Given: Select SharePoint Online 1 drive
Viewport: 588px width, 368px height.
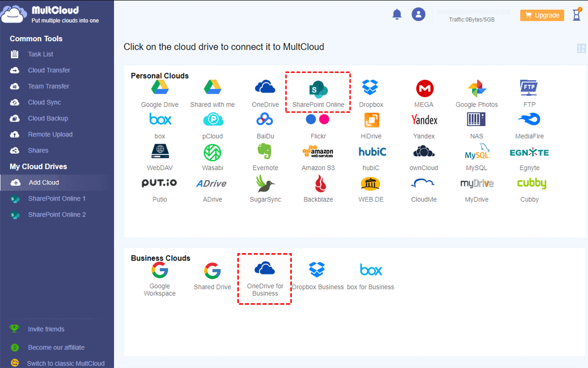Looking at the screenshot, I should [56, 198].
